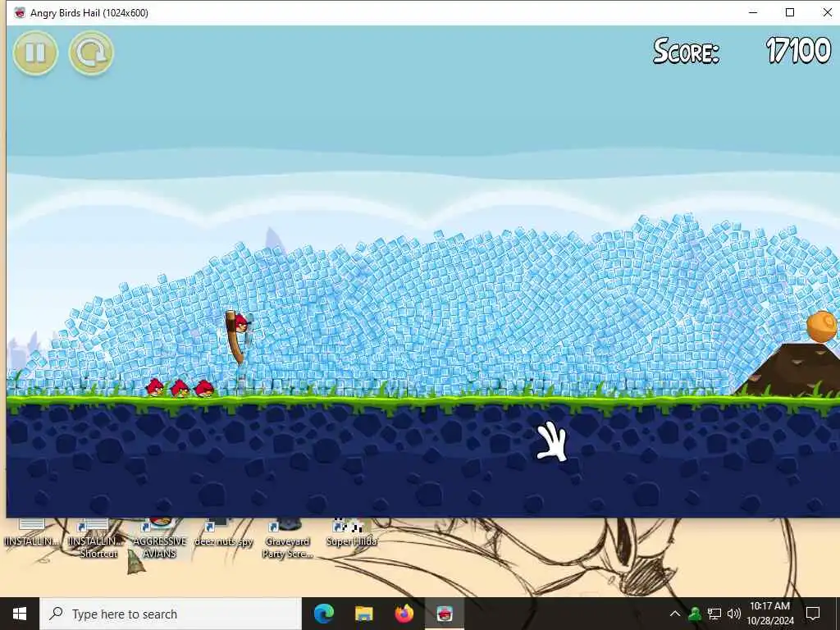Screen dimensions: 840x630
Task: Show hidden system tray icons
Action: (675, 614)
